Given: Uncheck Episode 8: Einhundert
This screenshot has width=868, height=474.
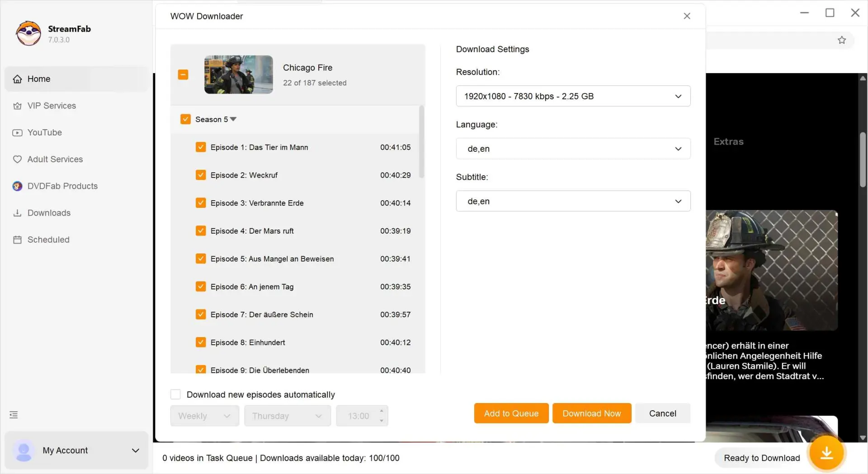Looking at the screenshot, I should pyautogui.click(x=201, y=343).
